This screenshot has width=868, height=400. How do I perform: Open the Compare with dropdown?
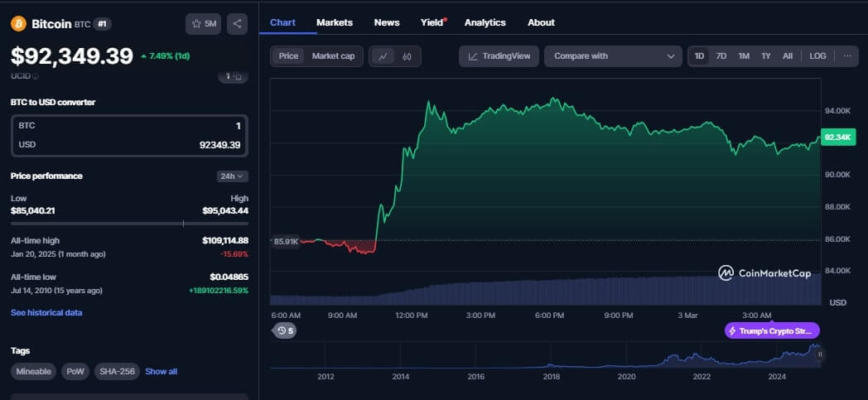(613, 55)
